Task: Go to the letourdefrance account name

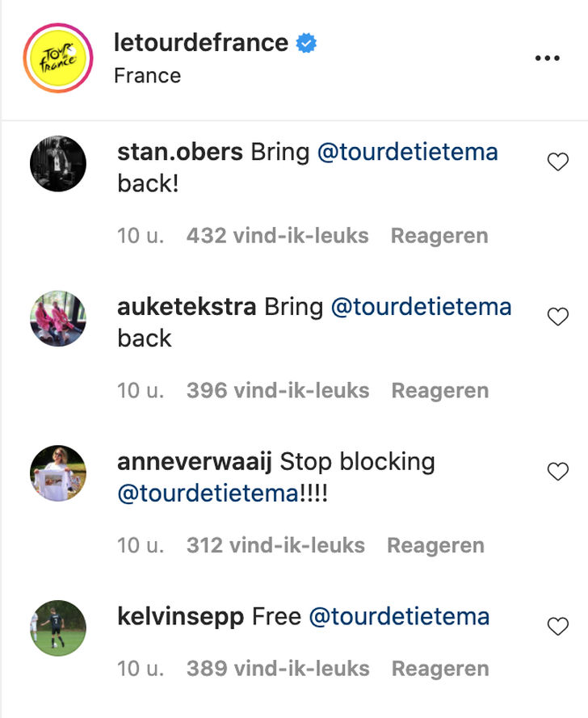Action: point(201,43)
